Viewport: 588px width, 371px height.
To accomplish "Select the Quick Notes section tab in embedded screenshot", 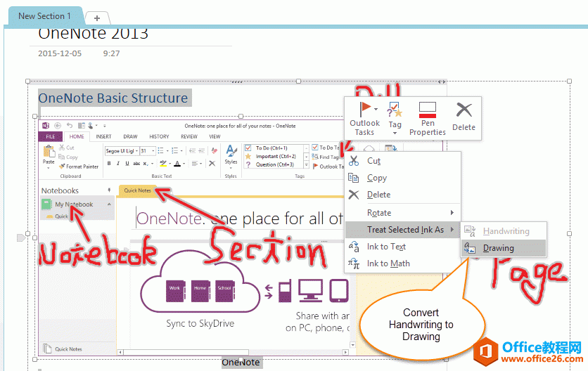I will tap(138, 190).
